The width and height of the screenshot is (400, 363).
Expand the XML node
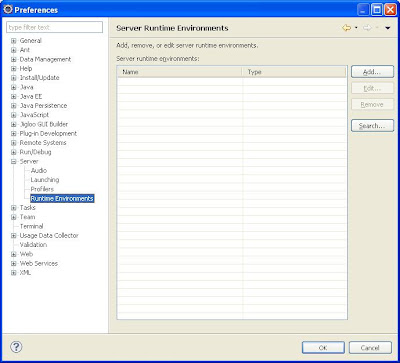click(14, 273)
